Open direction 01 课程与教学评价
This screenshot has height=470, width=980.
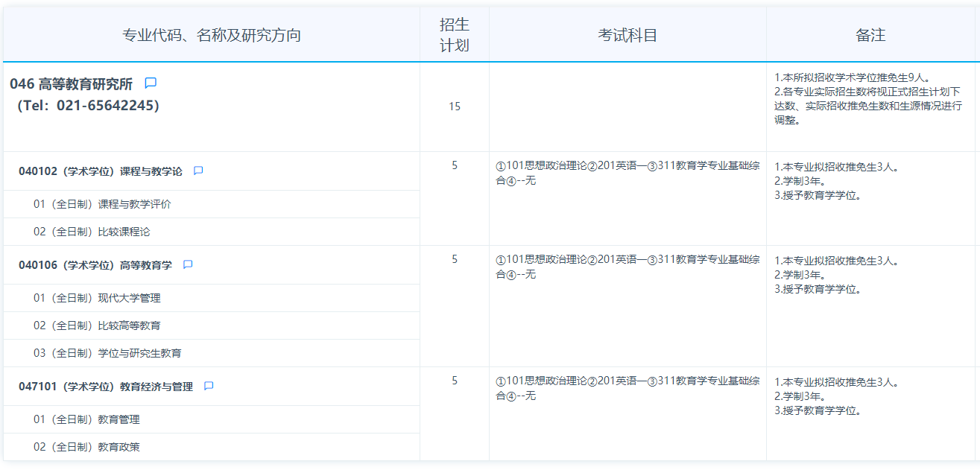tap(102, 204)
